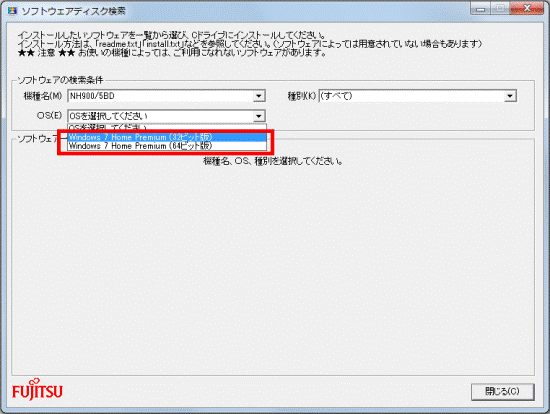Maximize the software disk search window
550x414 pixels.
click(x=500, y=9)
